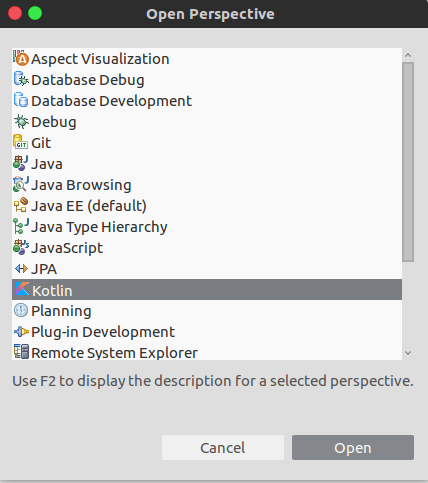Select the Kotlin logo icon
The height and width of the screenshot is (483, 428).
22,289
